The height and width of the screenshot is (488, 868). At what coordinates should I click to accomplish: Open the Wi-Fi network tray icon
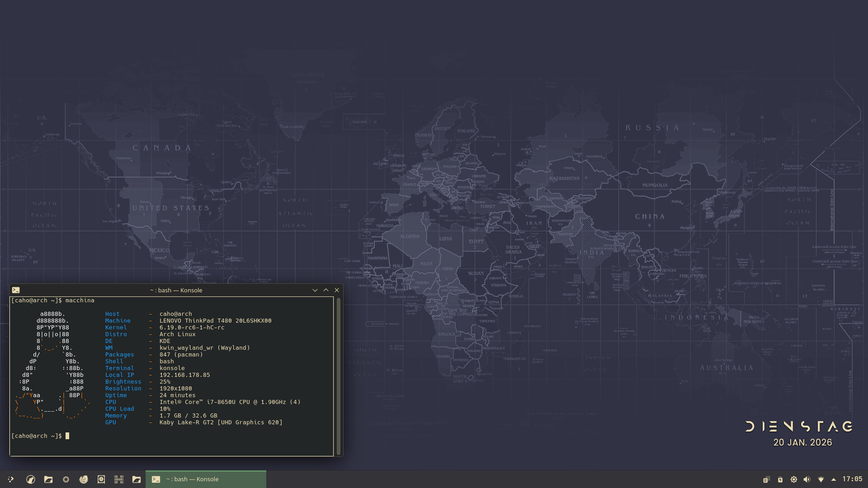click(821, 479)
